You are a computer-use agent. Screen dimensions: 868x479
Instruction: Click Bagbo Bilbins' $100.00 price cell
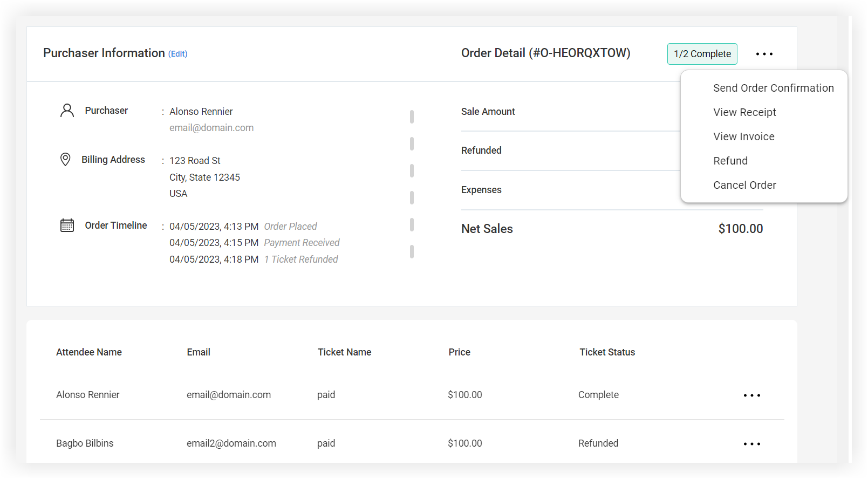click(464, 443)
